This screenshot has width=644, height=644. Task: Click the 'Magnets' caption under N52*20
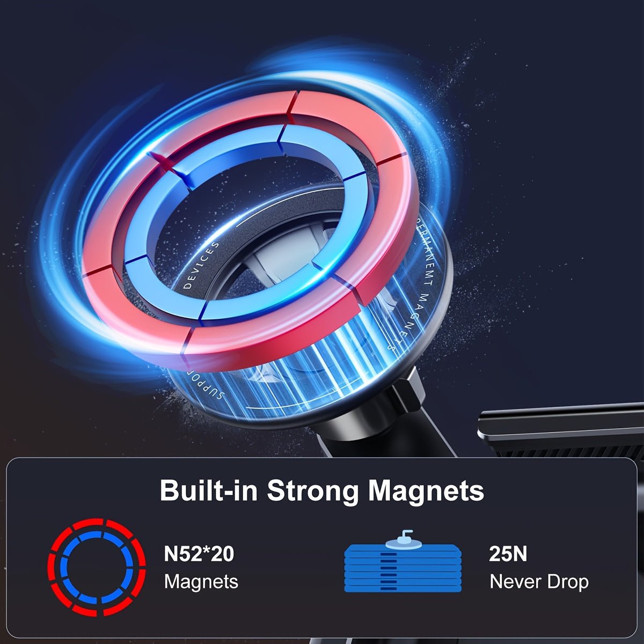click(201, 582)
